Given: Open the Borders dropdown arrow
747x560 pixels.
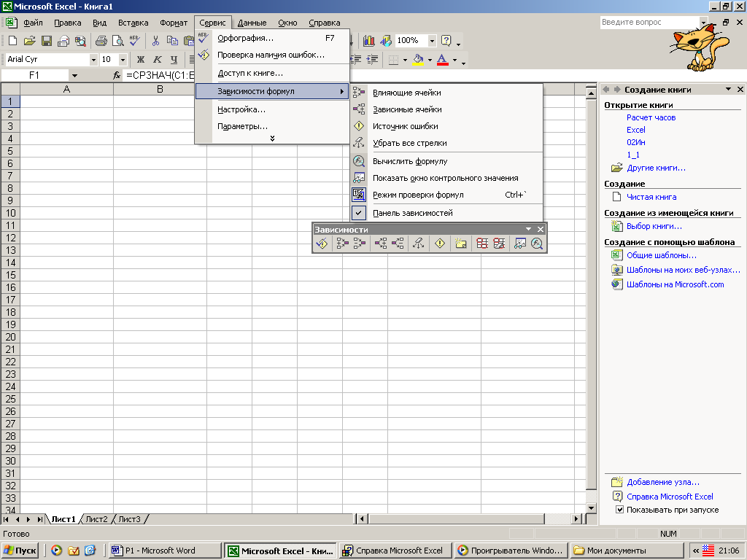Looking at the screenshot, I should 405,60.
